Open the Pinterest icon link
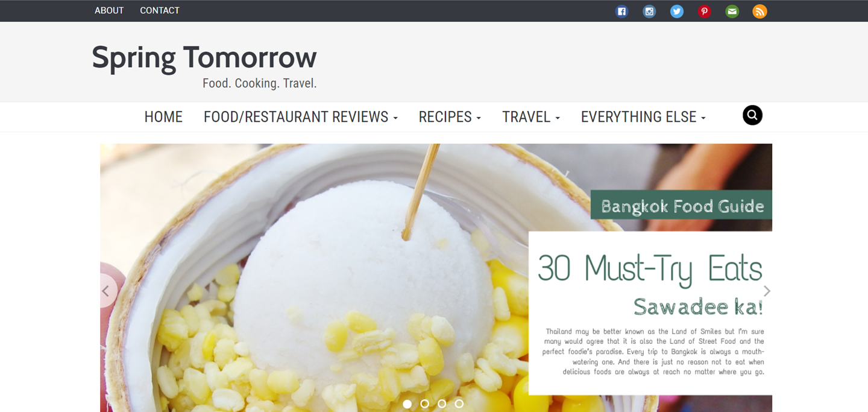 705,11
